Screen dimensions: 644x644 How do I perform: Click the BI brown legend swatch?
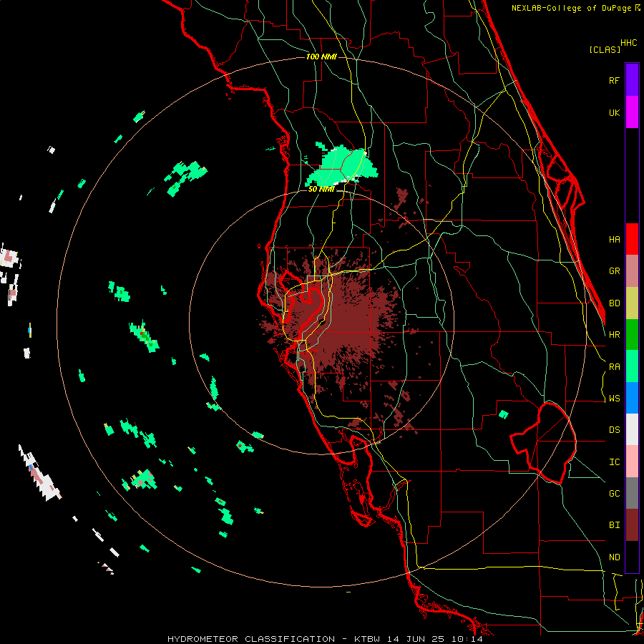click(632, 525)
